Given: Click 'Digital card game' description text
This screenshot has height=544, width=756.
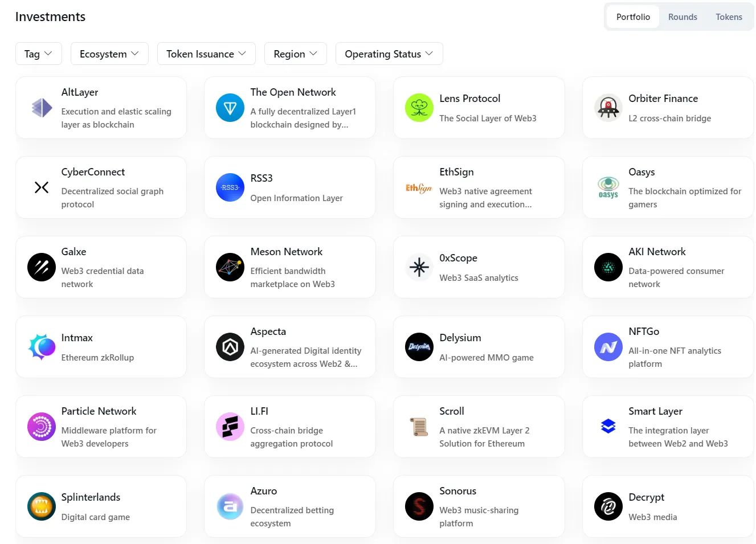Looking at the screenshot, I should click(x=96, y=517).
